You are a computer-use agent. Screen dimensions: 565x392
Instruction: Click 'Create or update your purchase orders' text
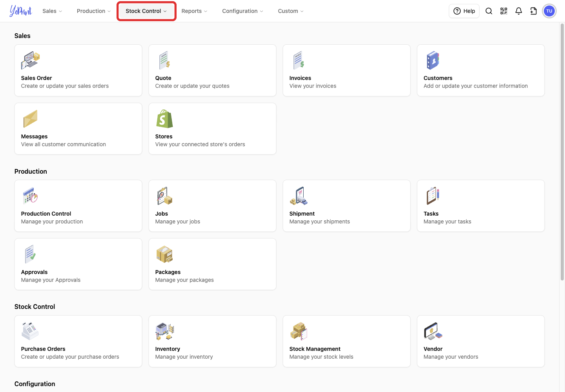click(70, 357)
